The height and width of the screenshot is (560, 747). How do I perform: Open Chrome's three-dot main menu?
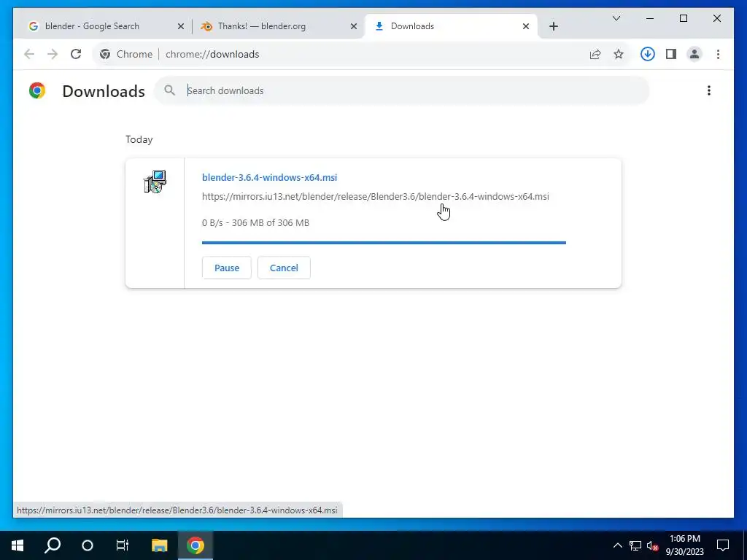[x=718, y=54]
